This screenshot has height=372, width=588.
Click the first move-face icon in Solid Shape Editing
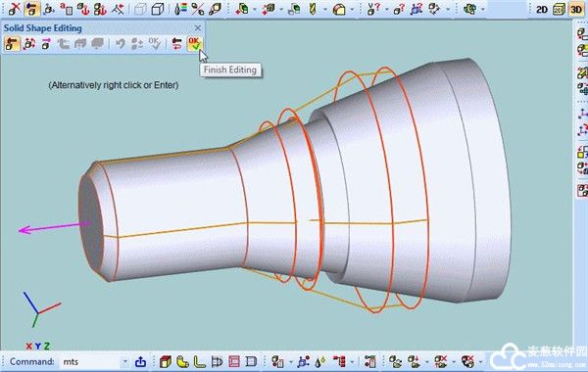coord(12,44)
